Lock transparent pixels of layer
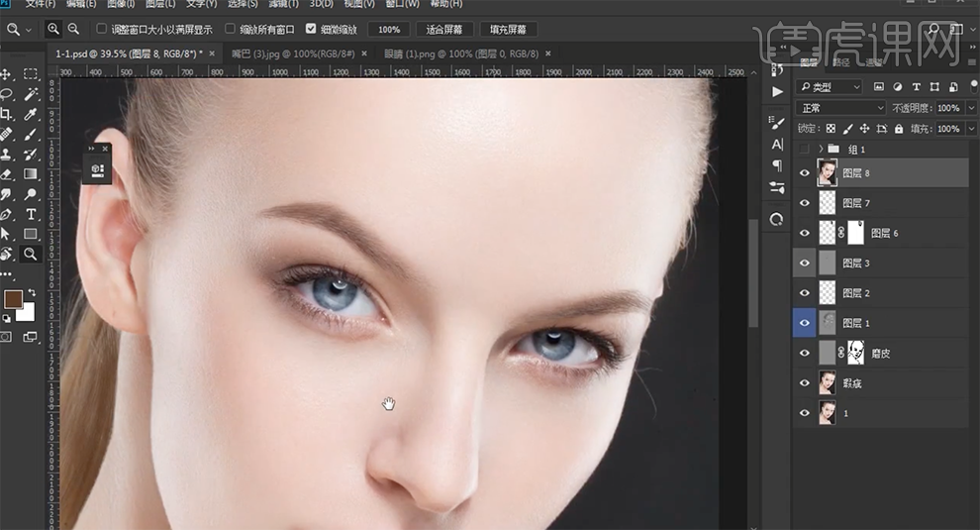980x530 pixels. pos(831,128)
